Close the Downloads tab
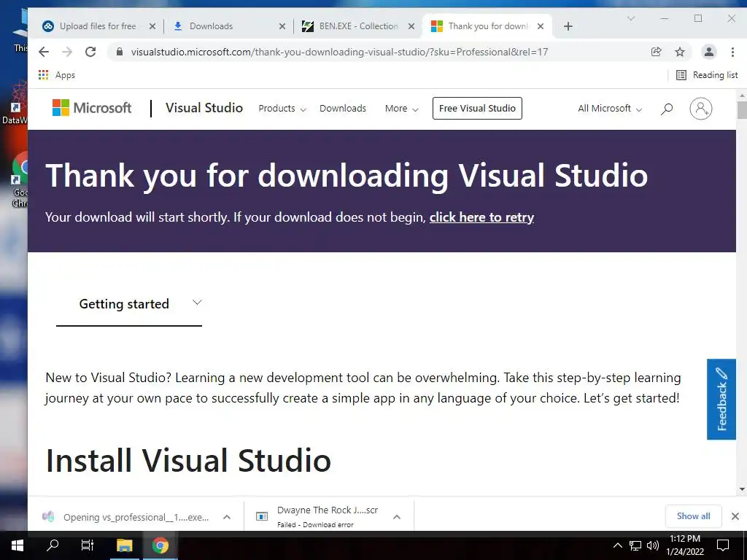This screenshot has height=560, width=747. pyautogui.click(x=282, y=26)
